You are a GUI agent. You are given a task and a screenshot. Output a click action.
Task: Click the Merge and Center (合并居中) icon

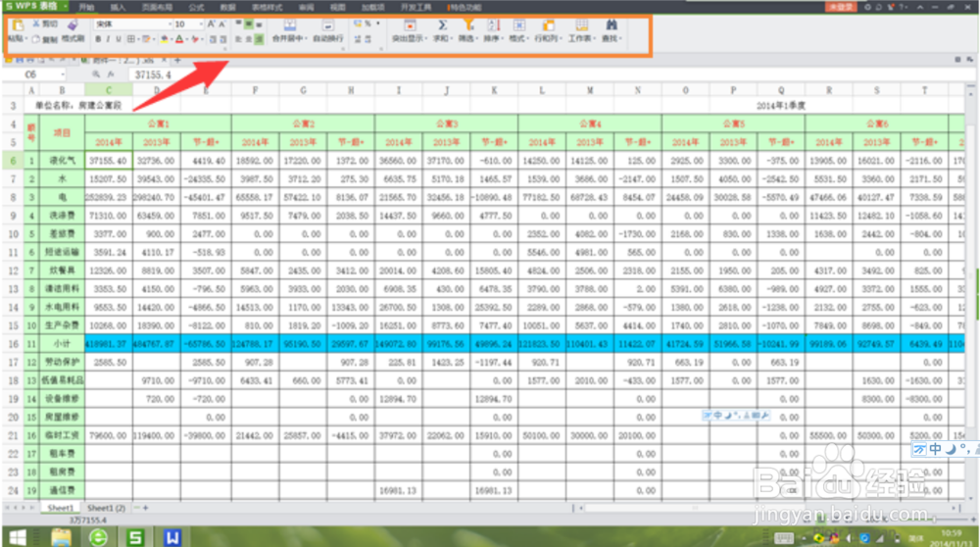tap(290, 25)
